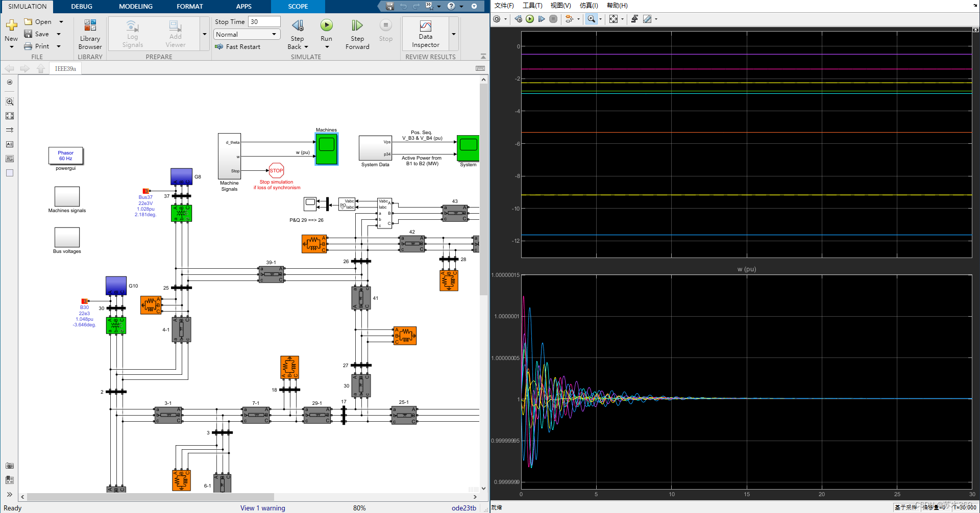Click the scope triggers icon
The height and width of the screenshot is (513, 980).
(x=634, y=19)
